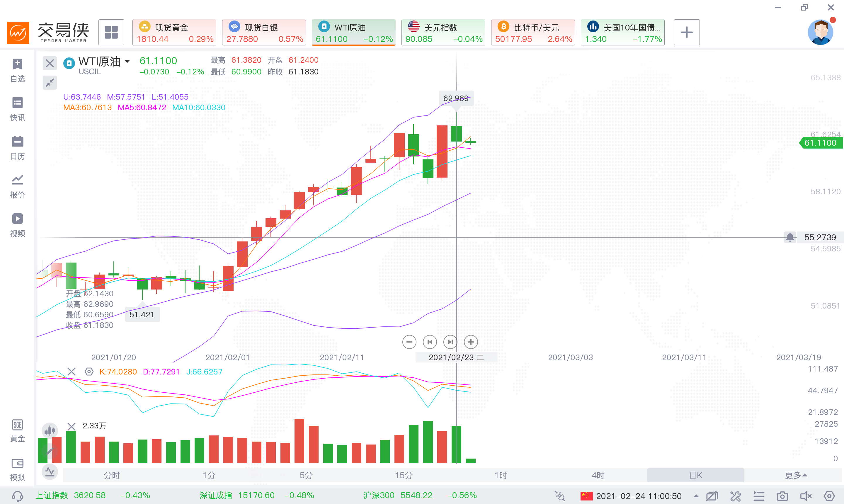844x504 pixels.
Task: Toggle sound mute icon in status bar
Action: [x=806, y=496]
